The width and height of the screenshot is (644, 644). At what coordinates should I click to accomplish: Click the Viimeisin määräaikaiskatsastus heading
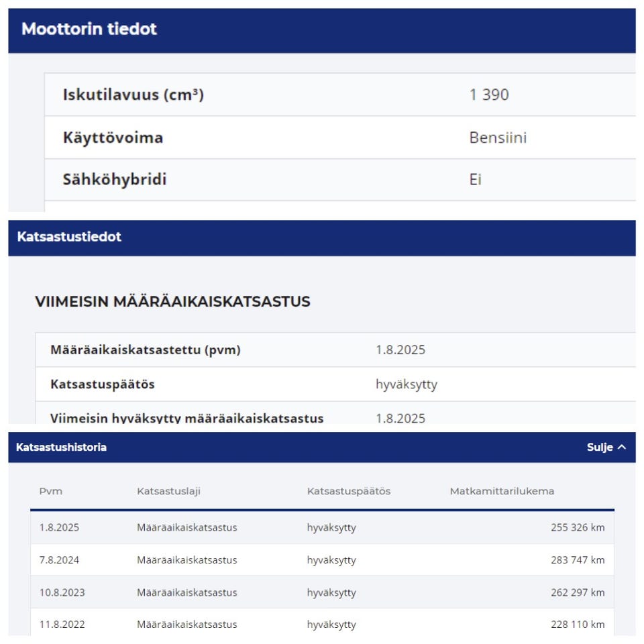click(x=172, y=302)
